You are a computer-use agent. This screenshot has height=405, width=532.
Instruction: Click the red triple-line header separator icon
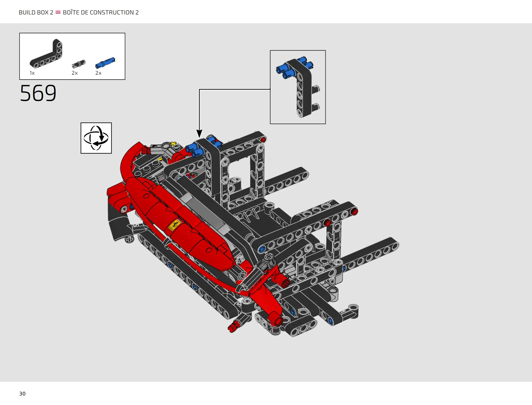tap(58, 12)
